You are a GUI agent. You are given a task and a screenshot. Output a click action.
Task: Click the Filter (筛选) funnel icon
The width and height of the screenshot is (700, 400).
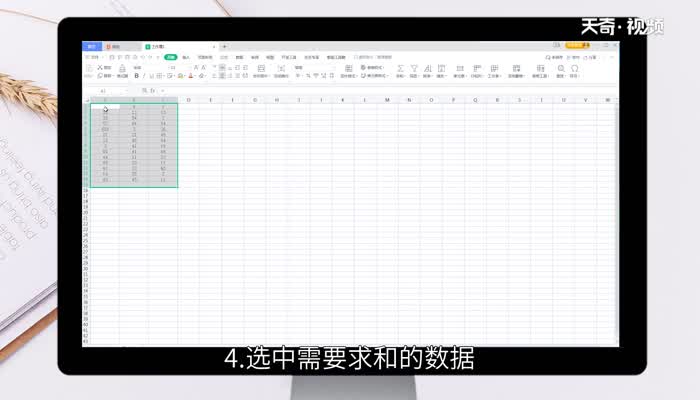pyautogui.click(x=414, y=68)
